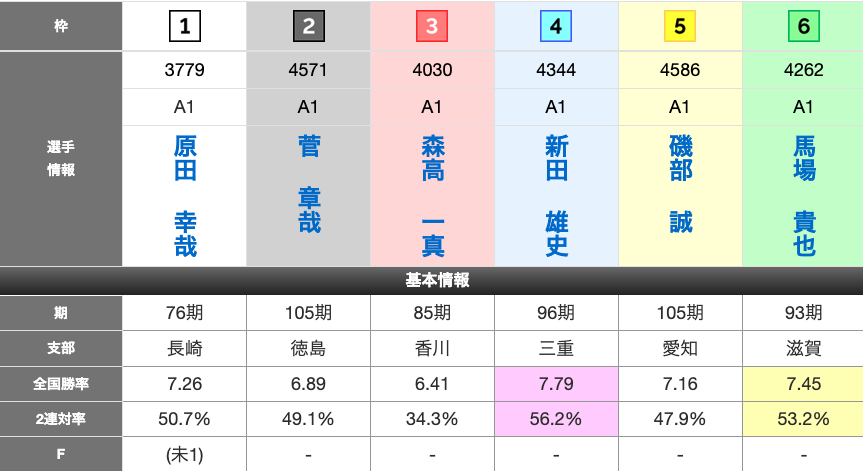
Task: Open racer 新田雄史 profile link
Action: pyautogui.click(x=556, y=196)
